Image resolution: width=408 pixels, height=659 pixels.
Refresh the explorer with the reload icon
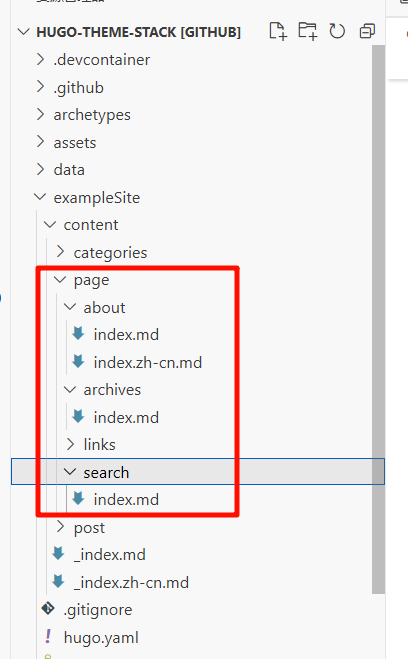(x=337, y=32)
